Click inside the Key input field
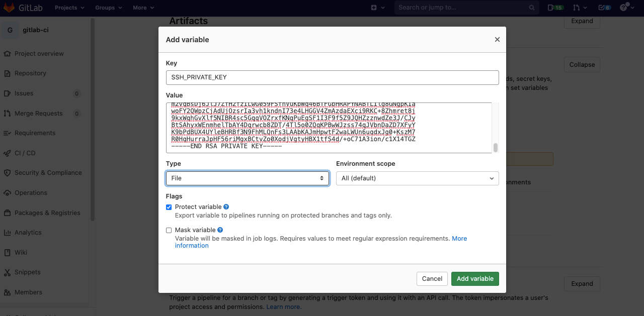The image size is (644, 316). [332, 77]
